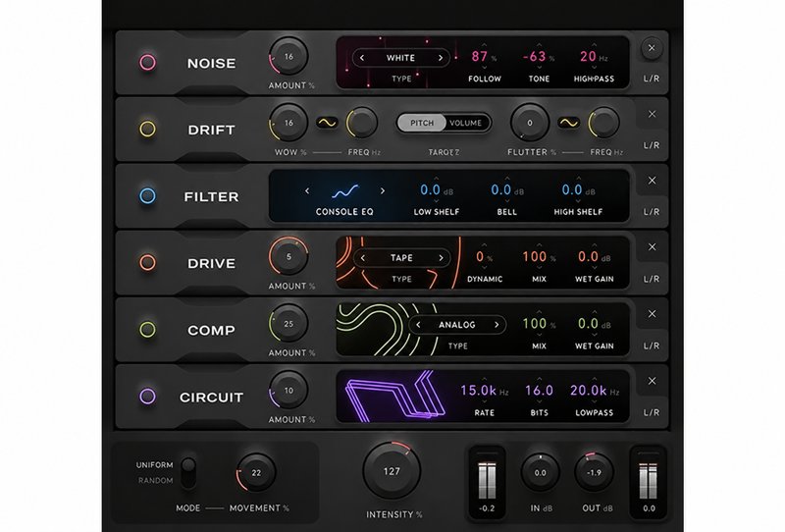Click L/R on the DRIFT module
The height and width of the screenshot is (532, 785).
coord(652,145)
